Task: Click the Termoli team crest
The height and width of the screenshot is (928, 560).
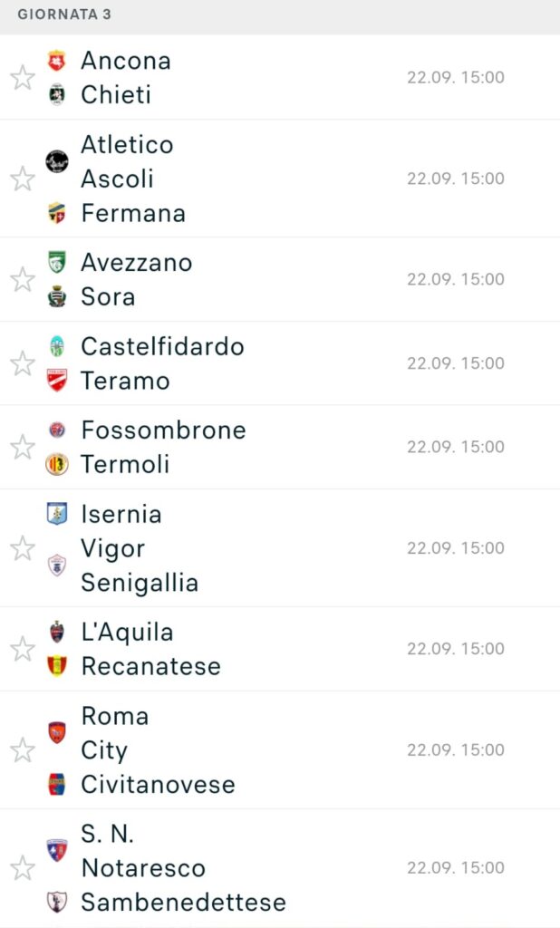Action: click(57, 464)
